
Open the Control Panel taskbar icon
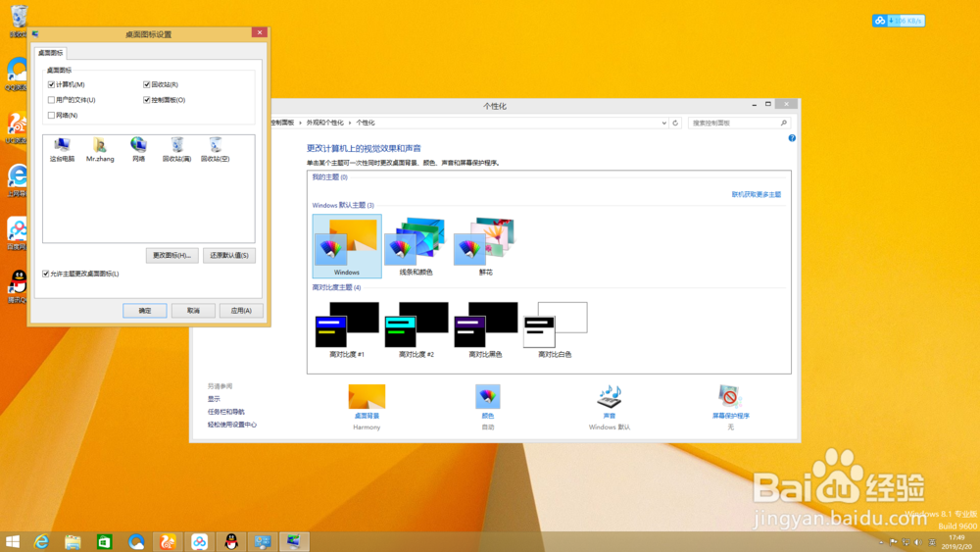pyautogui.click(x=263, y=541)
